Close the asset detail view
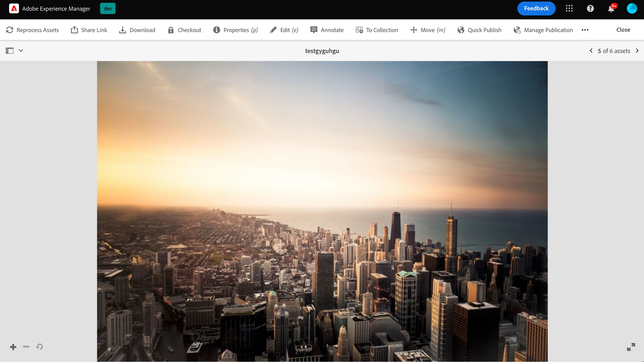644x362 pixels. click(623, 30)
